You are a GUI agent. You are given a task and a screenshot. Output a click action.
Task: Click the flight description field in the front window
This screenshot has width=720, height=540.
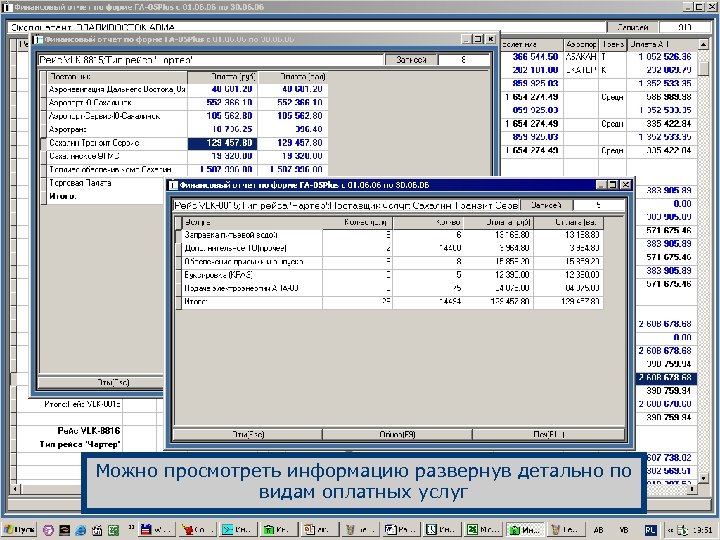point(346,205)
